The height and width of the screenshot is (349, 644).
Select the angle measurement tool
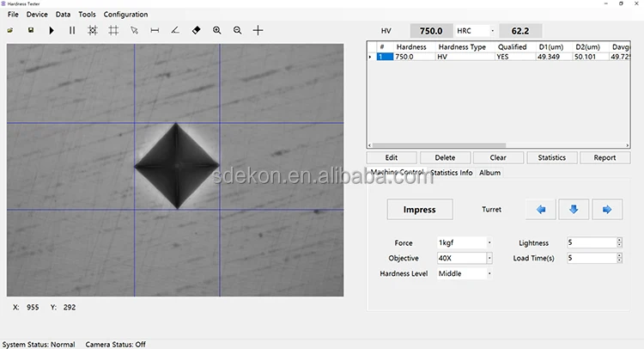coord(175,30)
